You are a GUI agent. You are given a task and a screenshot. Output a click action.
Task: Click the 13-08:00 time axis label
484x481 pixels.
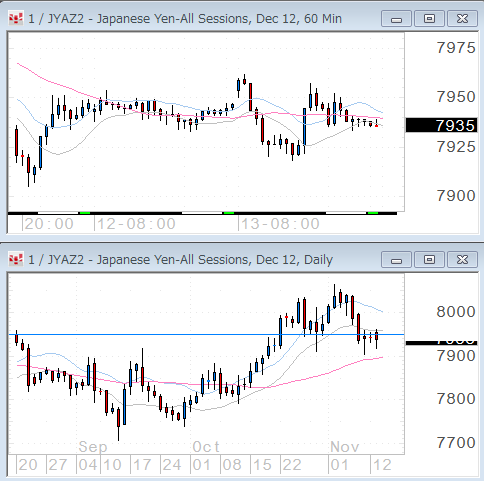(280, 224)
